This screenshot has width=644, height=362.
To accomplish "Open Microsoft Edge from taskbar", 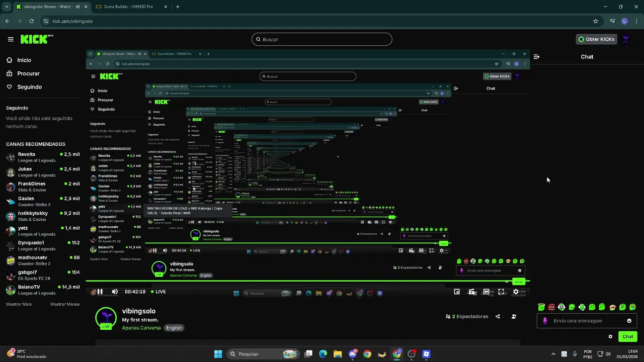I will (x=323, y=354).
